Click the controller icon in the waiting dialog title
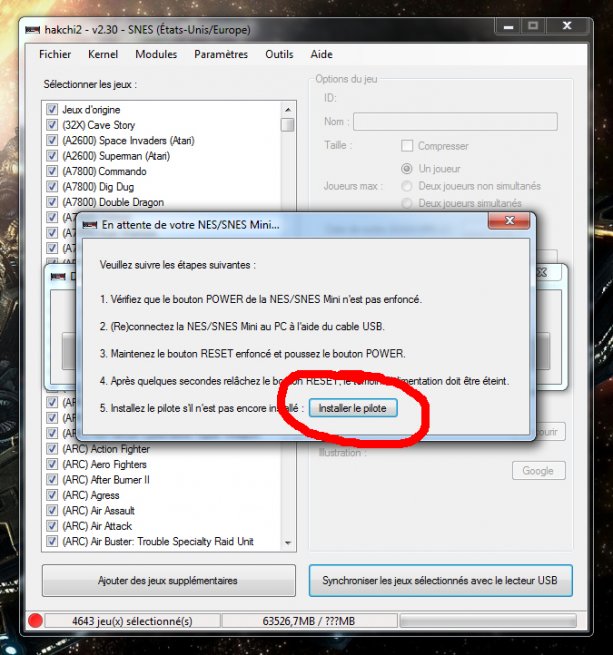Screen dimensions: 613x655 coord(90,225)
